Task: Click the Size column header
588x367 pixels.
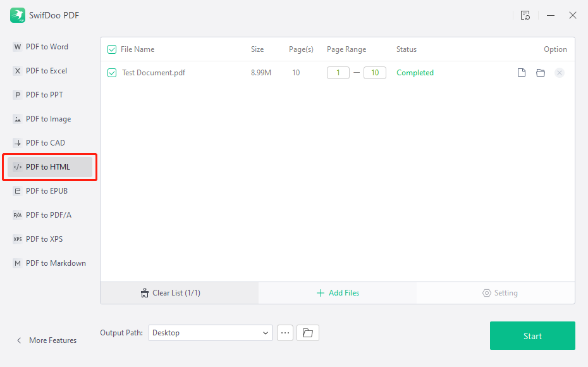Action: [x=257, y=49]
